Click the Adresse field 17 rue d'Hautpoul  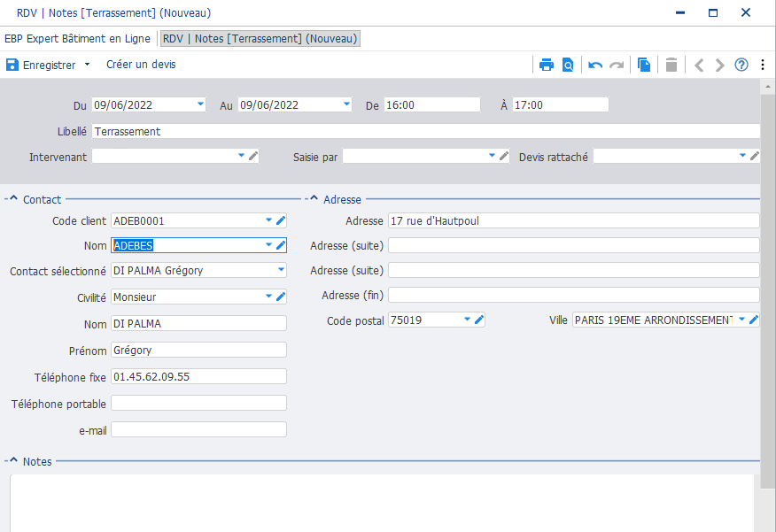[574, 220]
